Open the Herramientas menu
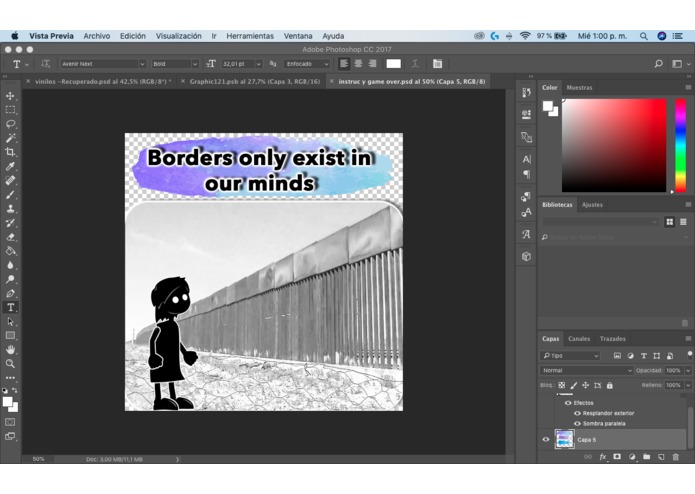This screenshot has width=695, height=494. [250, 36]
